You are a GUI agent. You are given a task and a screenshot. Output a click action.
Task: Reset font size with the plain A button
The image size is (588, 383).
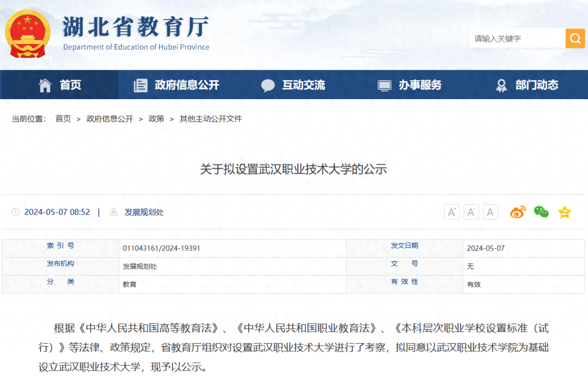[x=491, y=212]
